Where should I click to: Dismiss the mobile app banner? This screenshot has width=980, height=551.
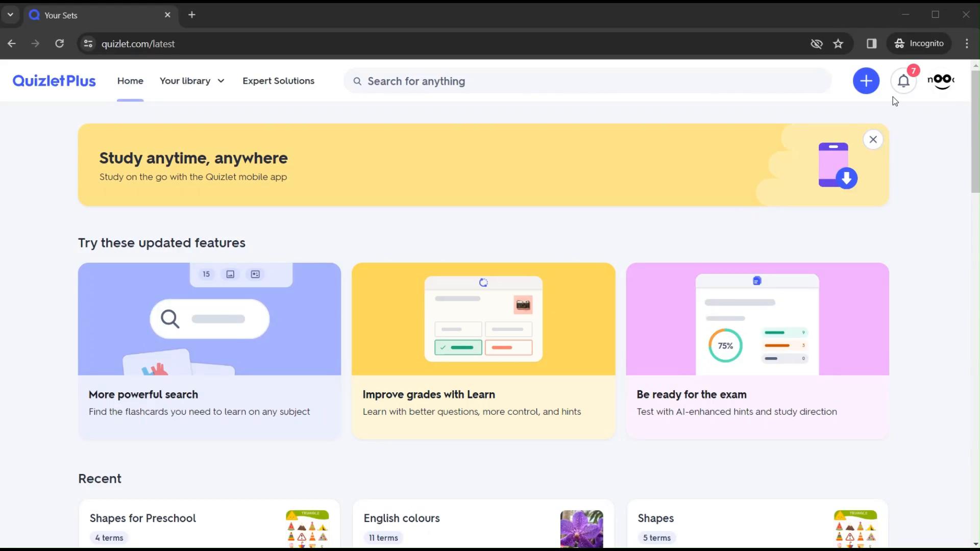(x=872, y=139)
